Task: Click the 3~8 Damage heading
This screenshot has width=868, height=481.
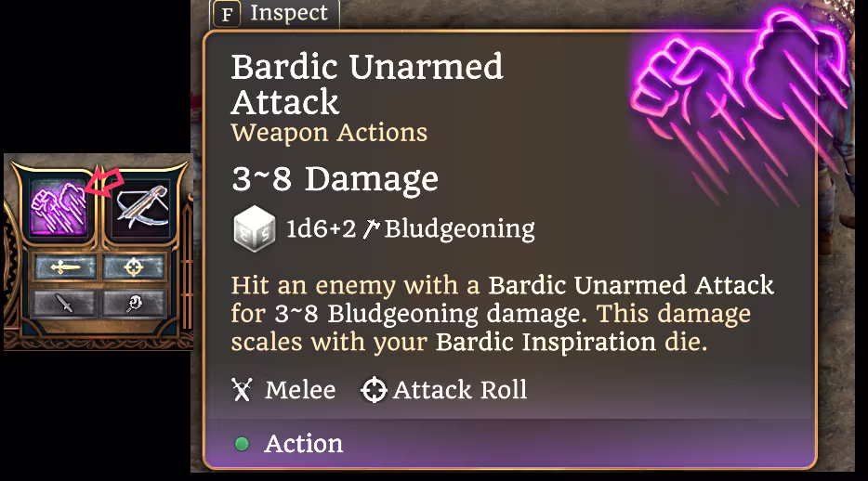Action: coord(335,179)
